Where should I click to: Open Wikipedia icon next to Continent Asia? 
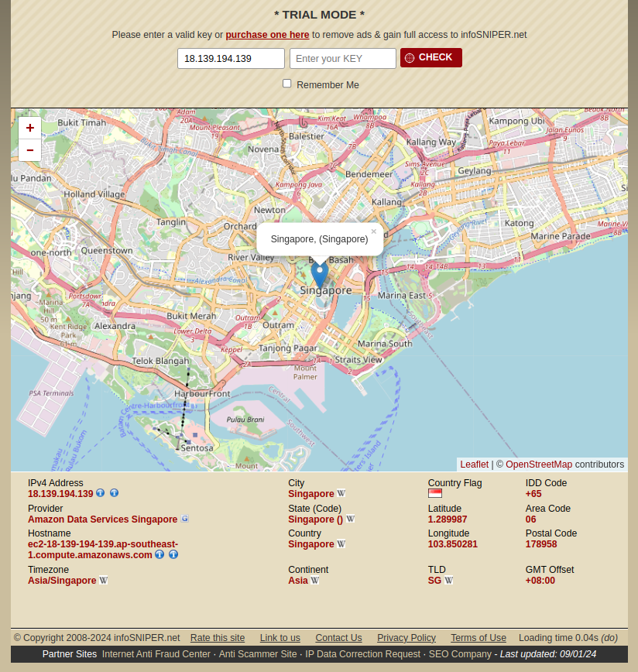tap(315, 581)
